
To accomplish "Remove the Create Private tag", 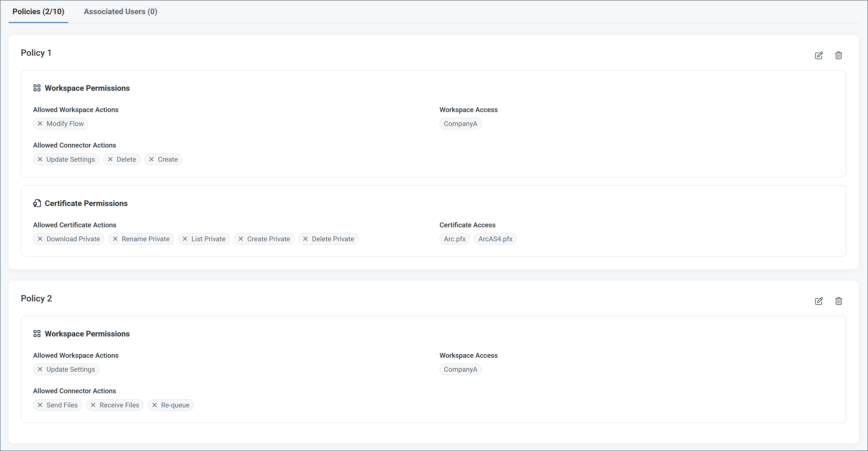I will (x=241, y=239).
